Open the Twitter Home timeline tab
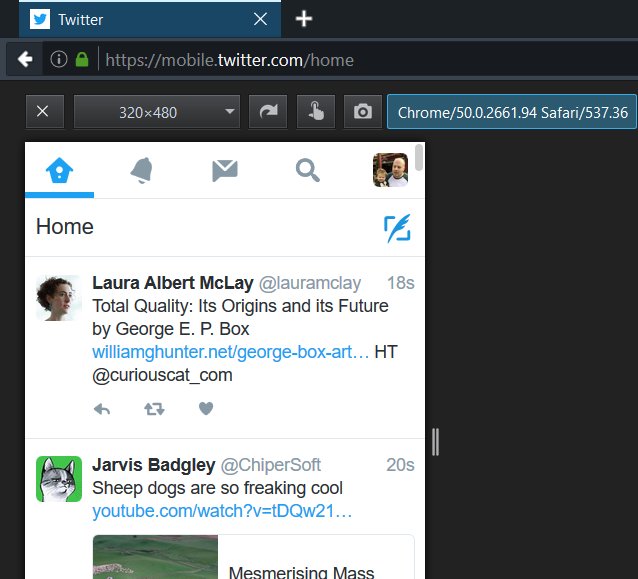The height and width of the screenshot is (579, 638). pyautogui.click(x=59, y=170)
